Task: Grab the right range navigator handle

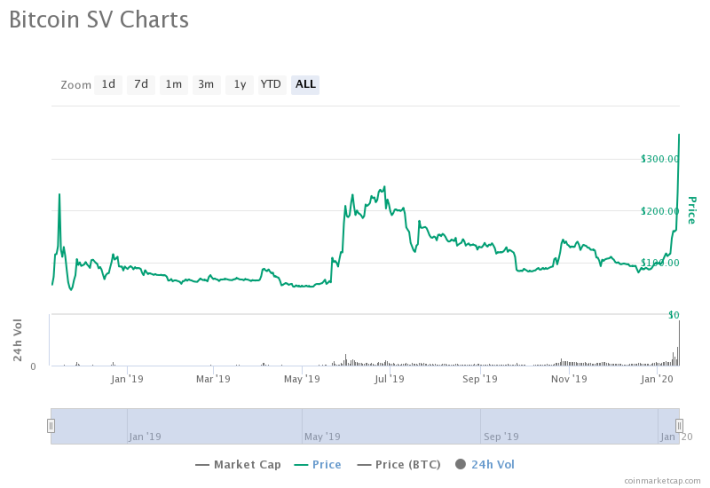Action: [679, 426]
